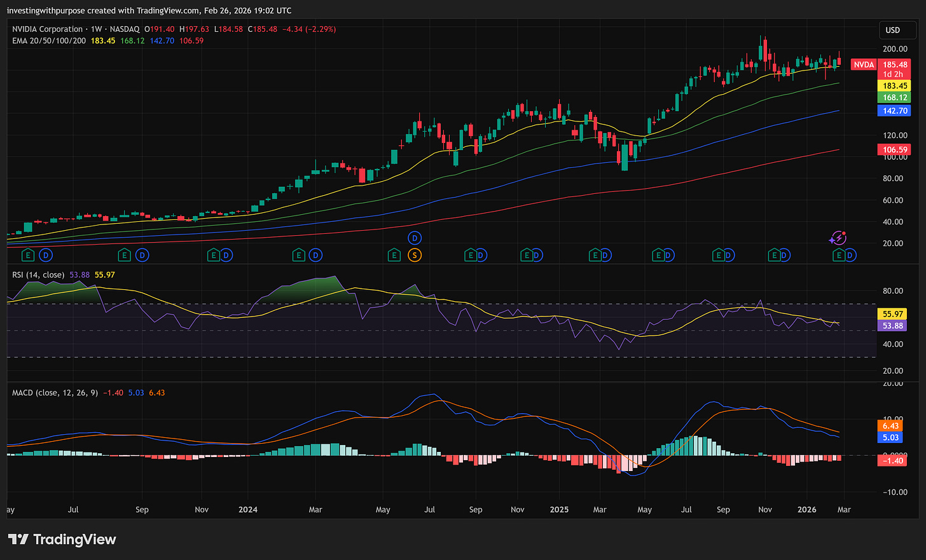
Task: Click the purple 53.88 RSI axis label
Action: point(893,325)
